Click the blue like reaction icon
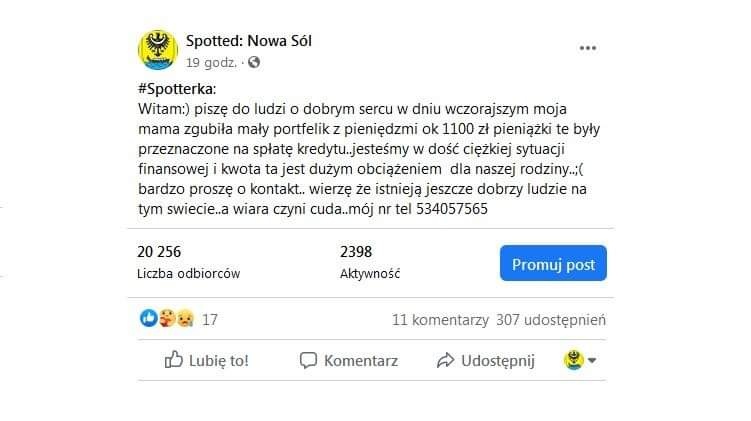Viewport: 751px width, 421px height. coord(148,318)
